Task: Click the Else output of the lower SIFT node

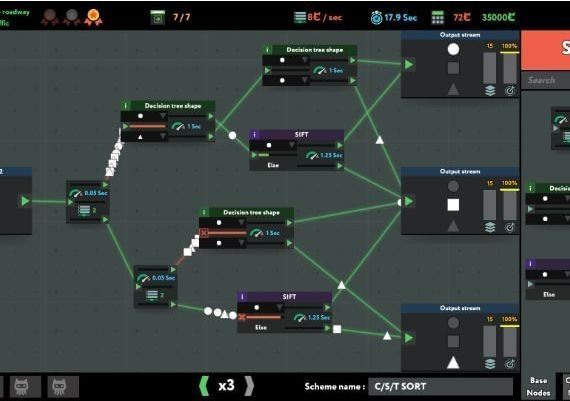Action: [x=327, y=328]
